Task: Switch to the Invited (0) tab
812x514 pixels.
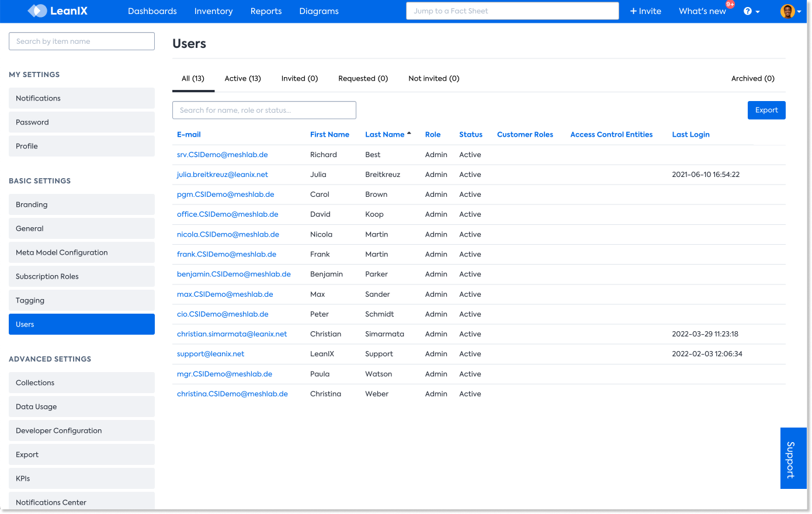Action: coord(300,78)
